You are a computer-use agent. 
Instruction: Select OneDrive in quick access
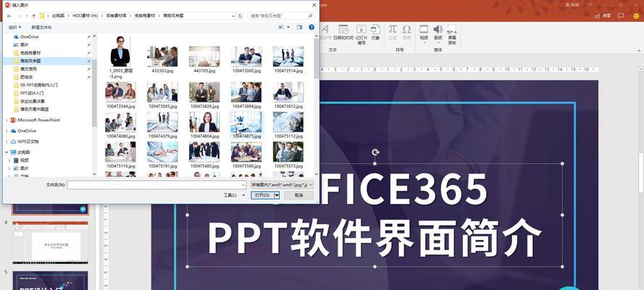[29, 36]
